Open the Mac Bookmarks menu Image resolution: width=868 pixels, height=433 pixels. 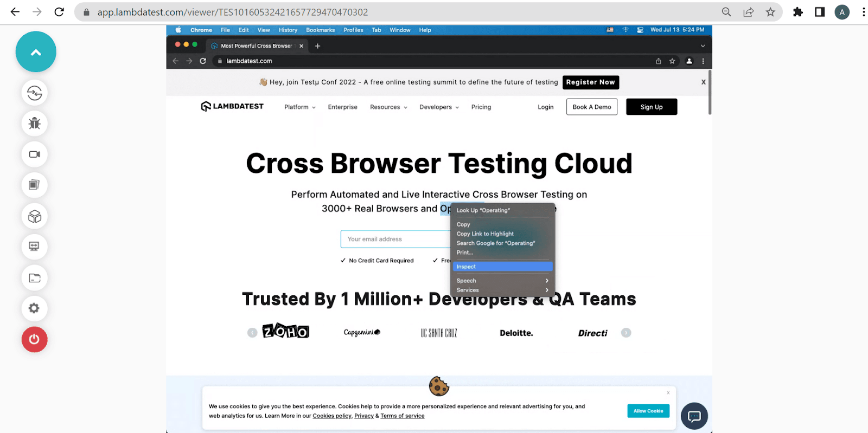(320, 30)
